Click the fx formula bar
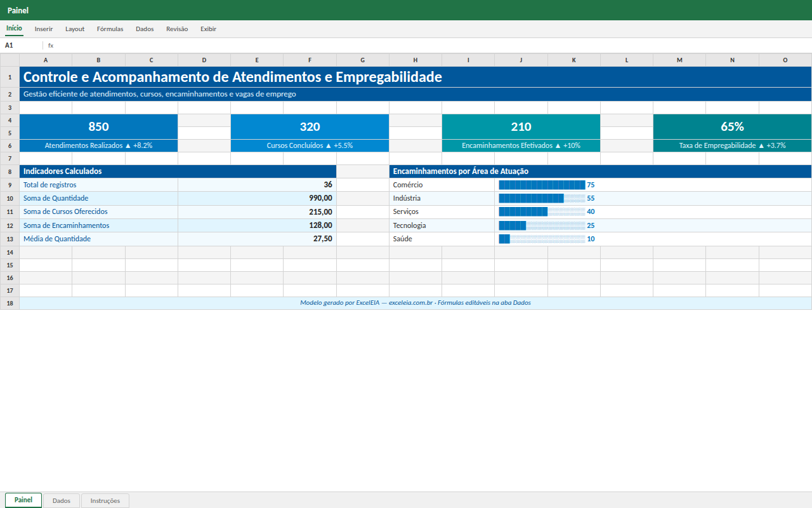 click(428, 46)
